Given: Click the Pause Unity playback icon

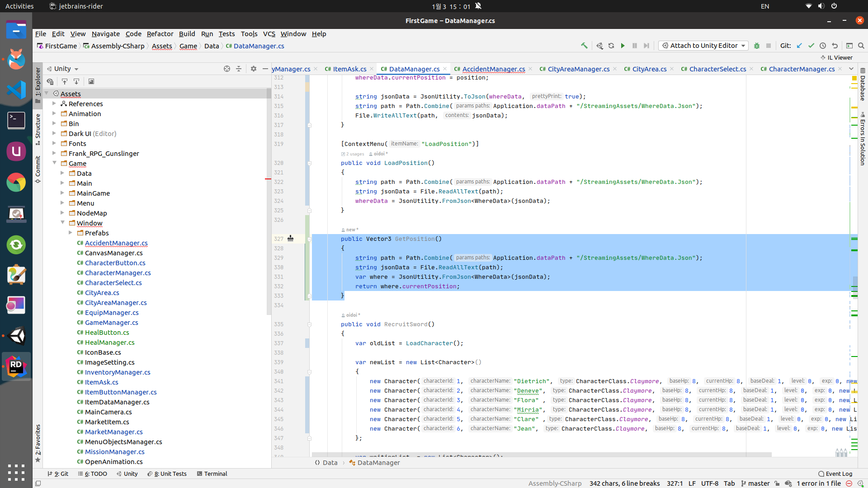Looking at the screenshot, I should pos(635,46).
